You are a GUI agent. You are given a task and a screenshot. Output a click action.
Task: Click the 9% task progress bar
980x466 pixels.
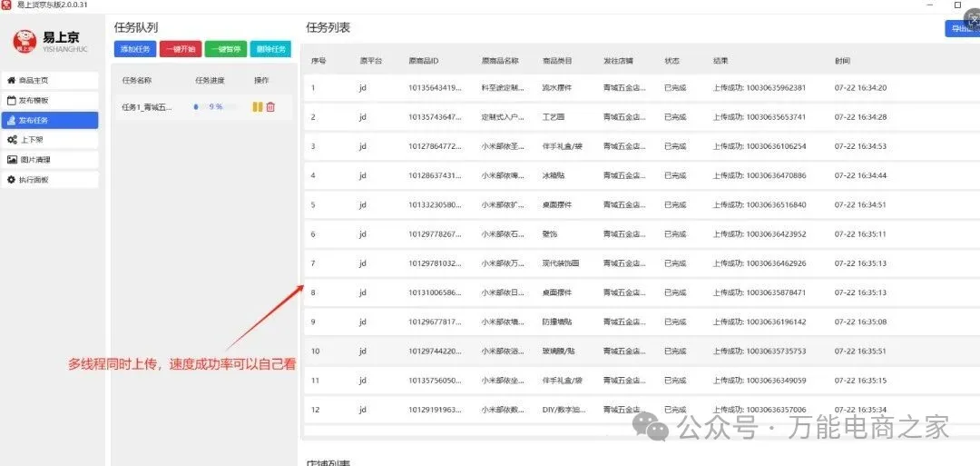pyautogui.click(x=215, y=107)
